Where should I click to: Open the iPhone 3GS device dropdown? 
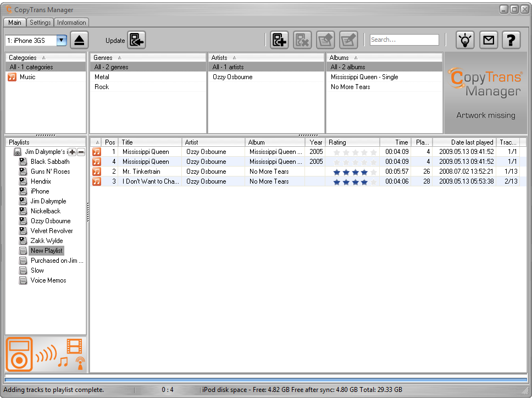(x=62, y=40)
